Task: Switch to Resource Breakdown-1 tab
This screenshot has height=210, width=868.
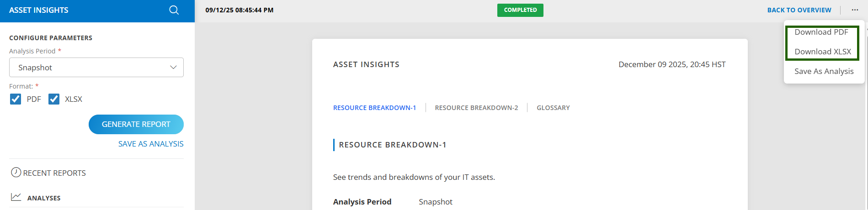Action: 374,108
